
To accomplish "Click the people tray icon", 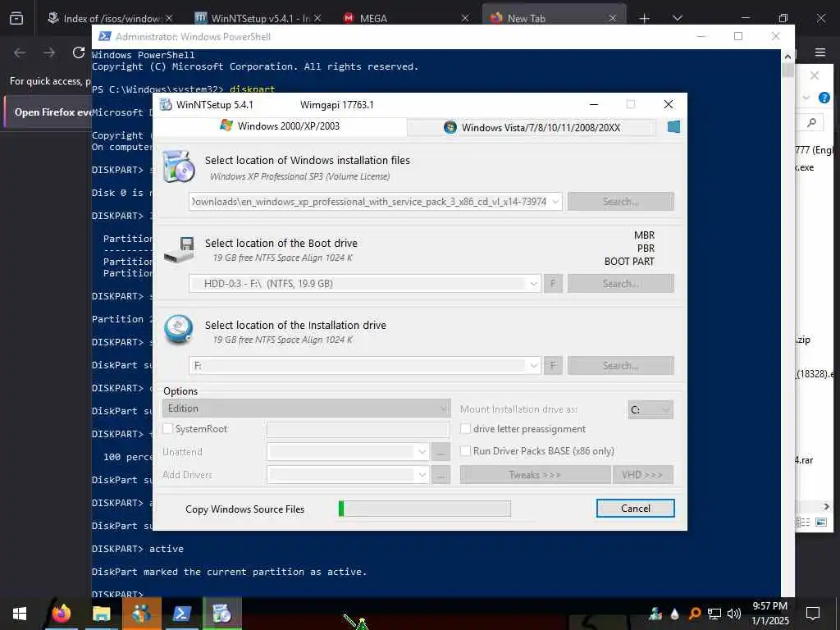I will (655, 614).
